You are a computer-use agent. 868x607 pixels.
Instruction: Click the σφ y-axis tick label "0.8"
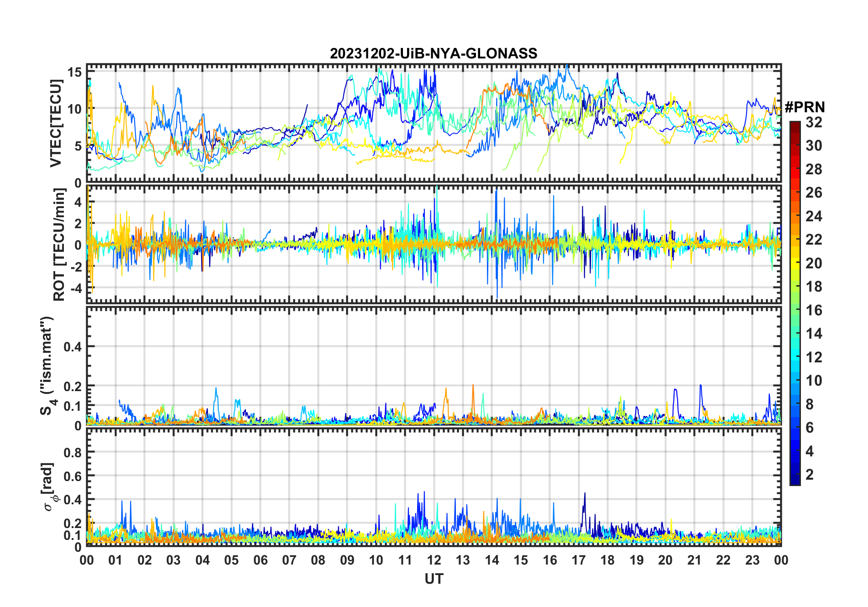tap(73, 452)
